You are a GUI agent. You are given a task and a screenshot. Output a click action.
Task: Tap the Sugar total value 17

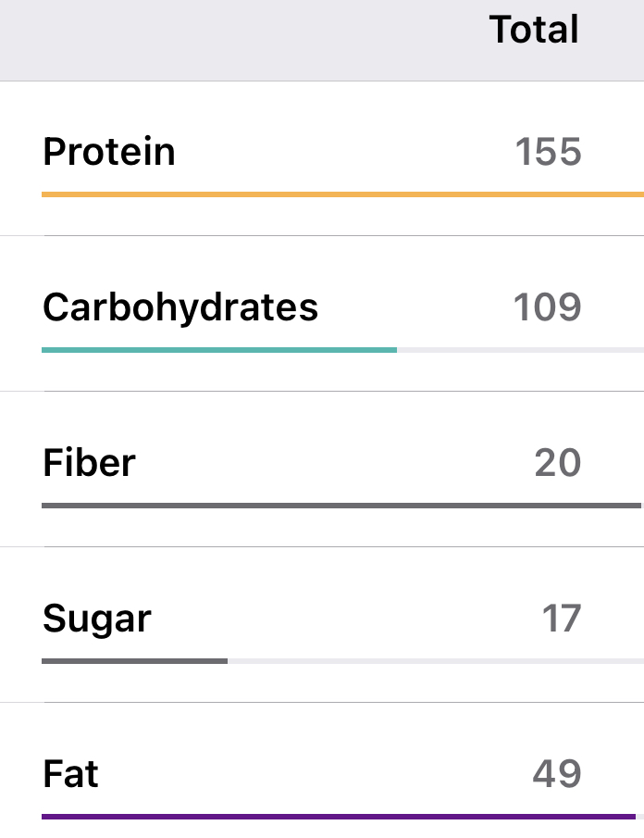click(561, 619)
